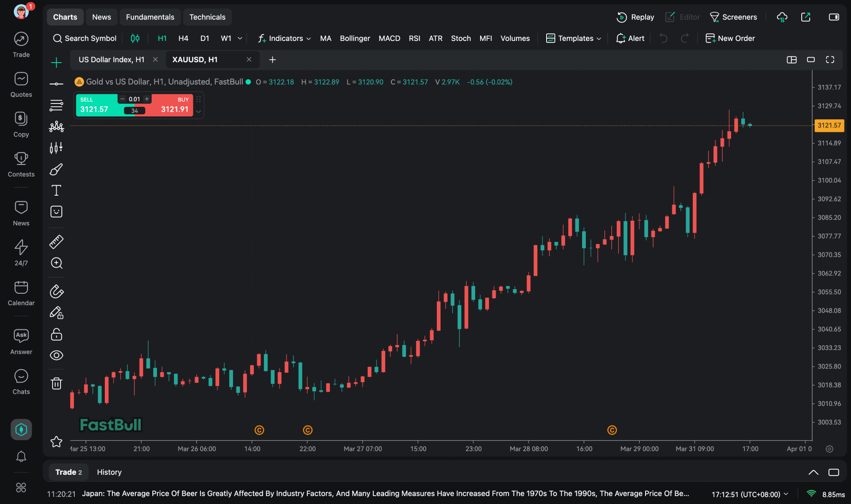Viewport: 851px width, 504px height.
Task: Add chart to favorites star icon
Action: (x=56, y=441)
